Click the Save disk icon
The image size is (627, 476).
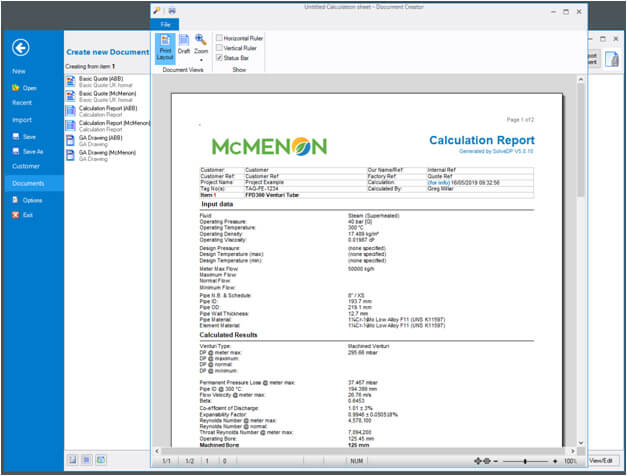coord(16,136)
